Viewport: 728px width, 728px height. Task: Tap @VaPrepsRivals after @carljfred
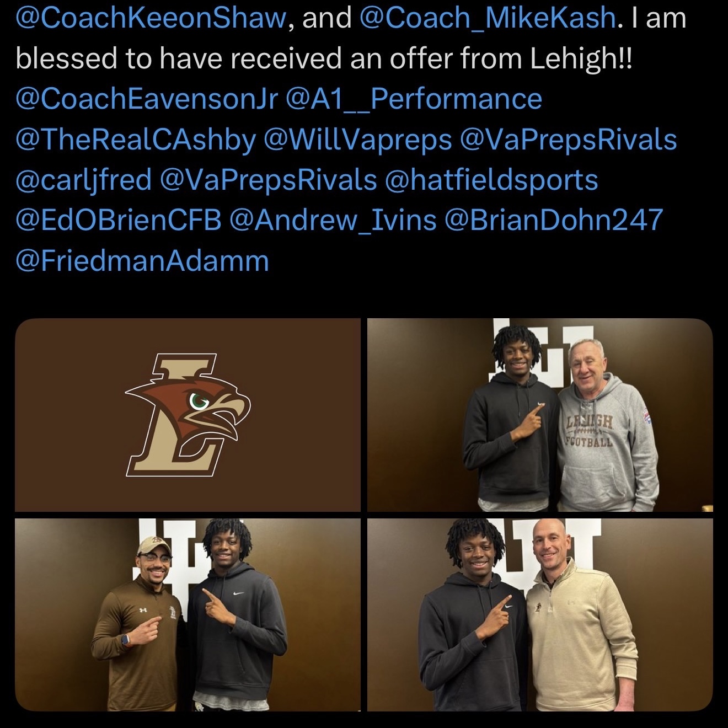(268, 180)
